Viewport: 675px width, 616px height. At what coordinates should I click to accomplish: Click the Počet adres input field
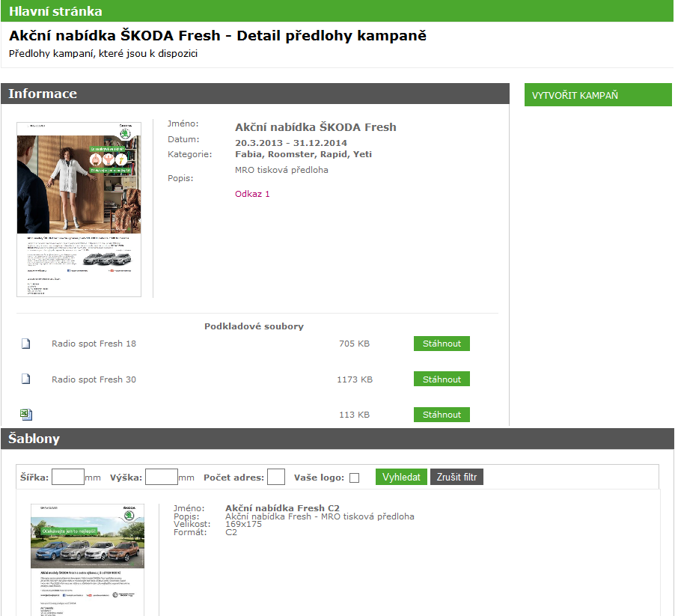coord(276,477)
